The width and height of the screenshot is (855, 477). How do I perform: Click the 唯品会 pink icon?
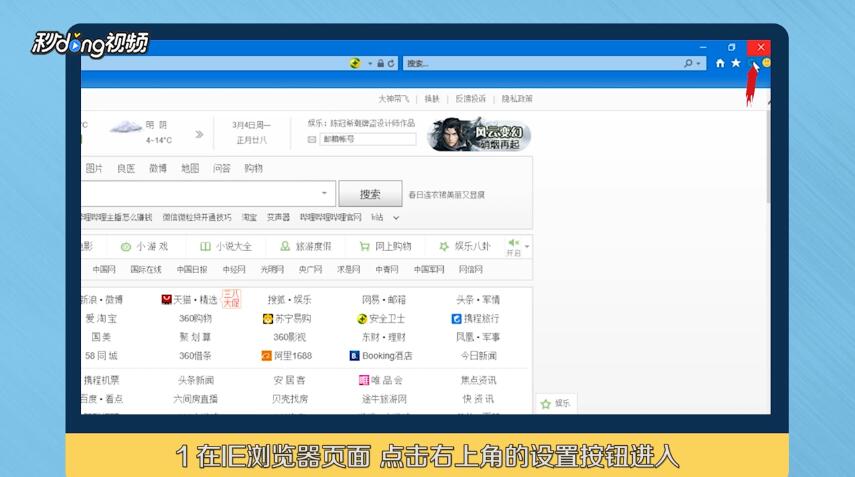[x=364, y=380]
